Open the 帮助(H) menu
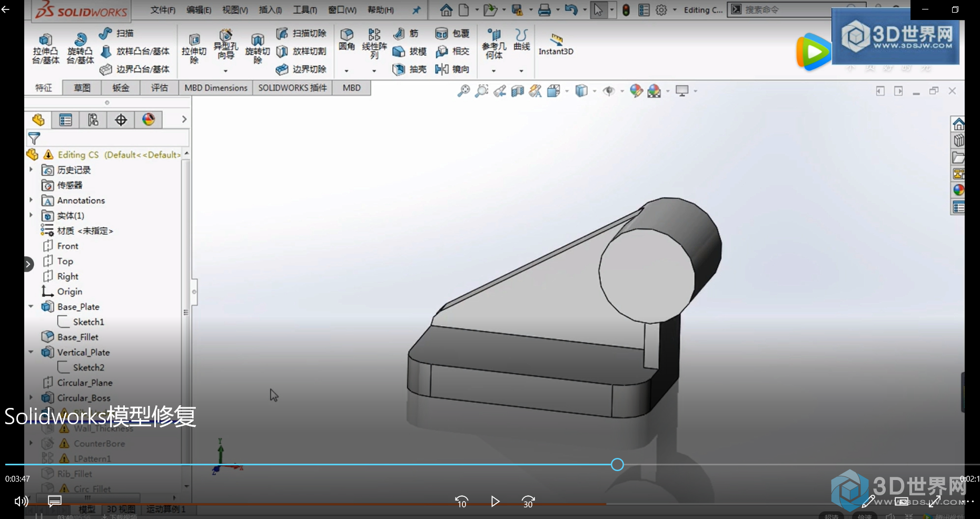The height and width of the screenshot is (519, 980). coord(380,10)
